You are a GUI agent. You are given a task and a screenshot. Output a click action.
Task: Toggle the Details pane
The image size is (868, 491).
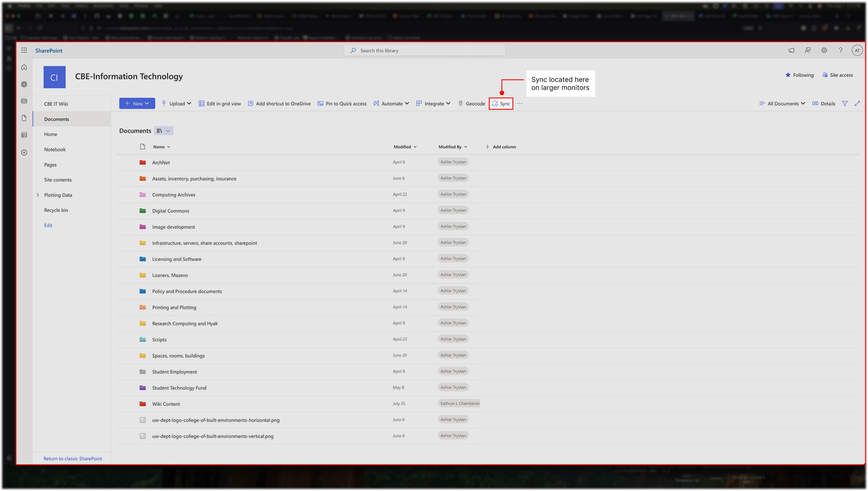(x=823, y=103)
